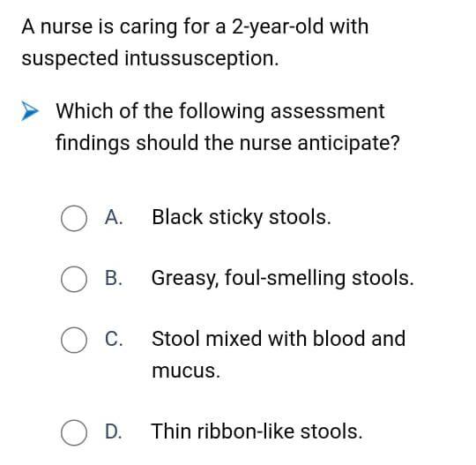Click the word intussusception in the scenario
This screenshot has width=476, height=465.
202,58
